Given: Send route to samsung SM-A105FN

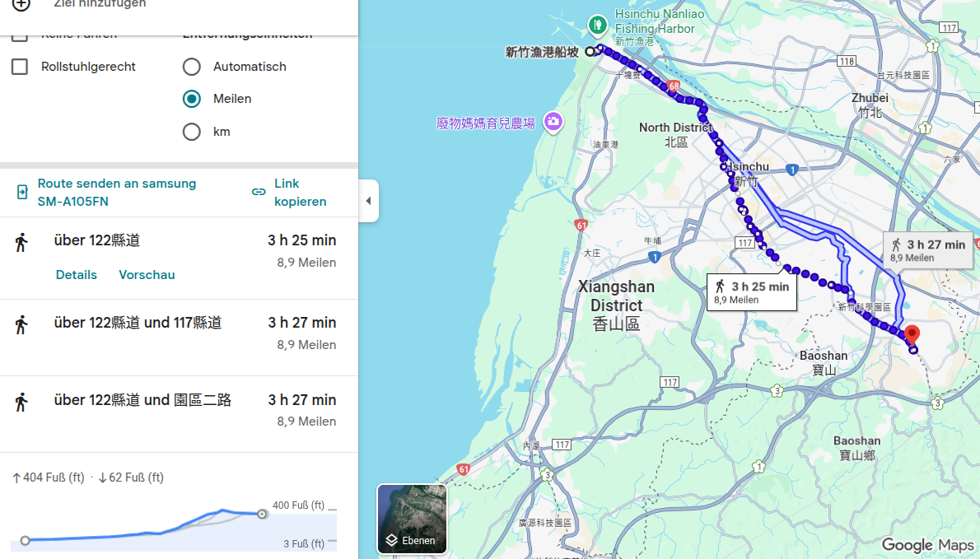Looking at the screenshot, I should 117,193.
